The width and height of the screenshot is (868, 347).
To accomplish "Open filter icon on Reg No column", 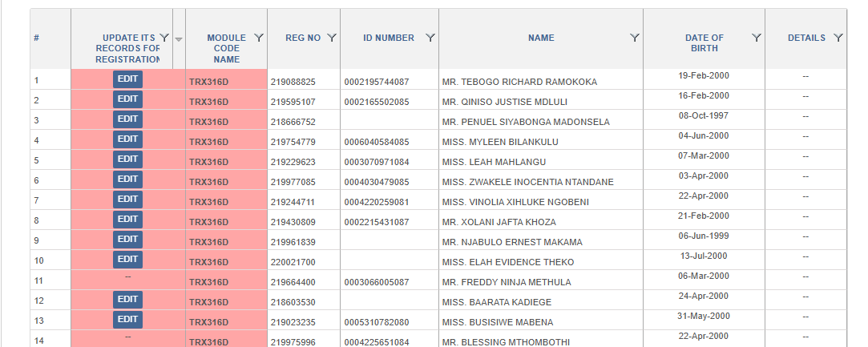I will (x=332, y=38).
